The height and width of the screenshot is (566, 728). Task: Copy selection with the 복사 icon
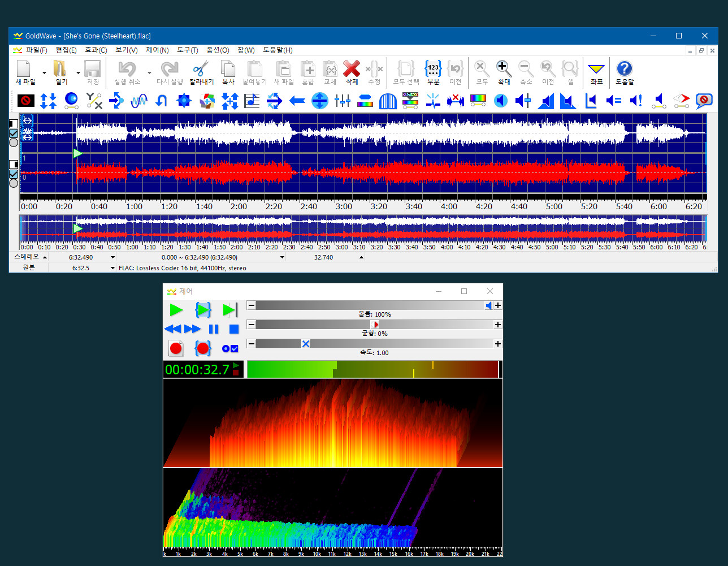click(228, 72)
